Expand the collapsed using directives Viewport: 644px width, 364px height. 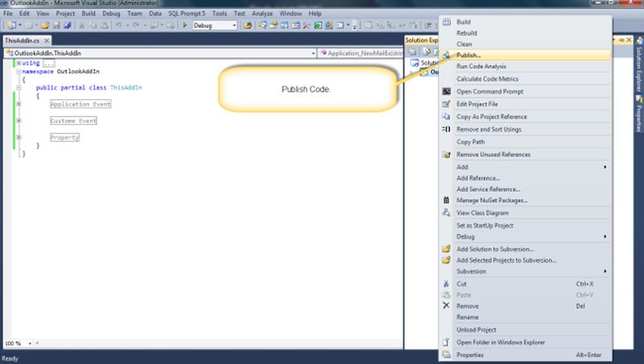coord(19,63)
